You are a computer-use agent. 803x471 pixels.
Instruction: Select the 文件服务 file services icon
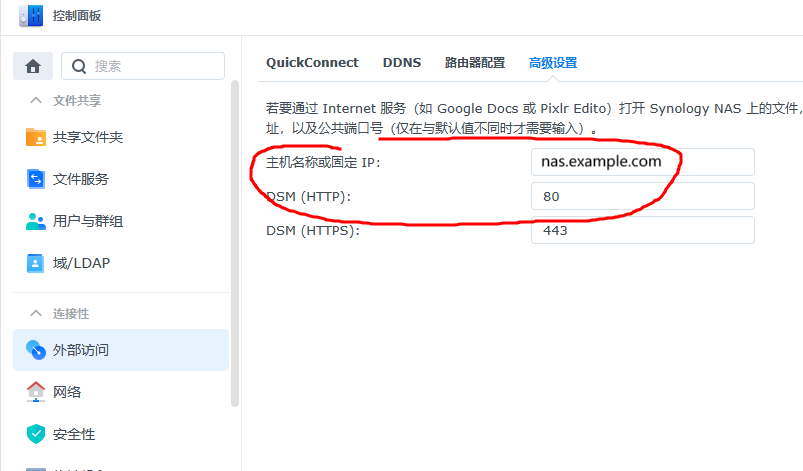[36, 179]
